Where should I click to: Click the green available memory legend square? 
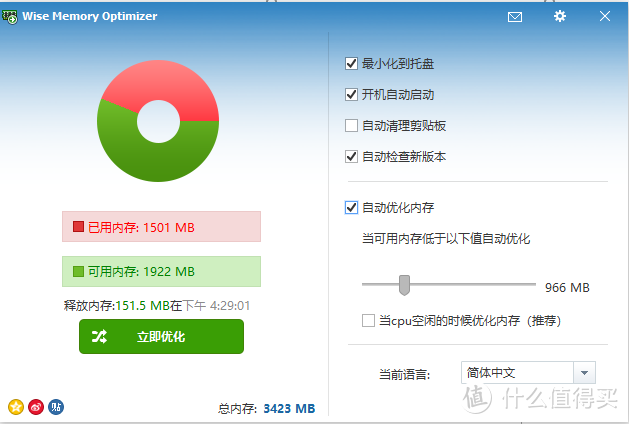tap(78, 272)
